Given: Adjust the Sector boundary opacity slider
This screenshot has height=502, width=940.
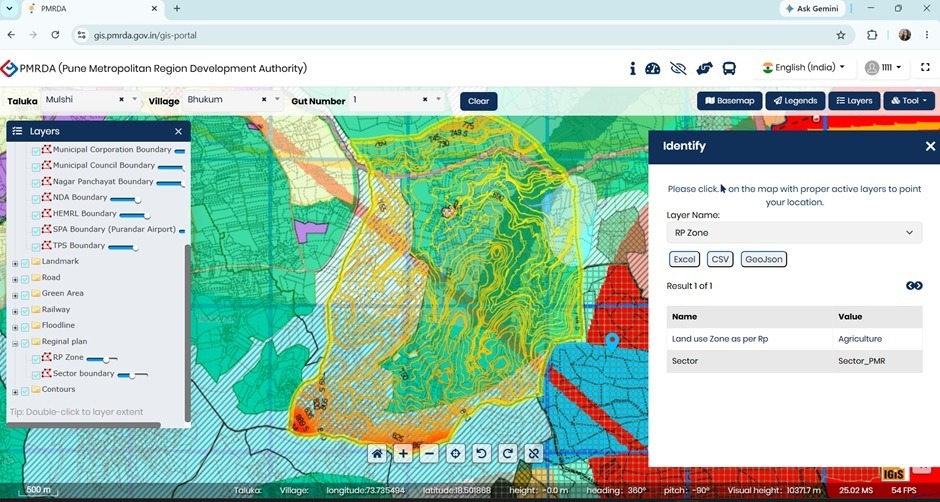Looking at the screenshot, I should click(x=132, y=375).
